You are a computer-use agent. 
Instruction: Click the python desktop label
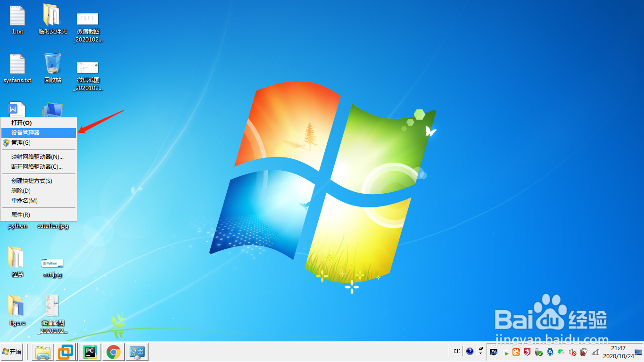pos(17,226)
